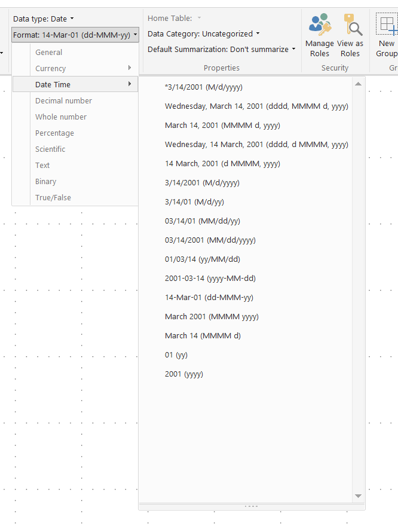This screenshot has height=532, width=398.
Task: Pick 14 March, 2001 (d MMMM, yyyy)
Action: [246, 164]
